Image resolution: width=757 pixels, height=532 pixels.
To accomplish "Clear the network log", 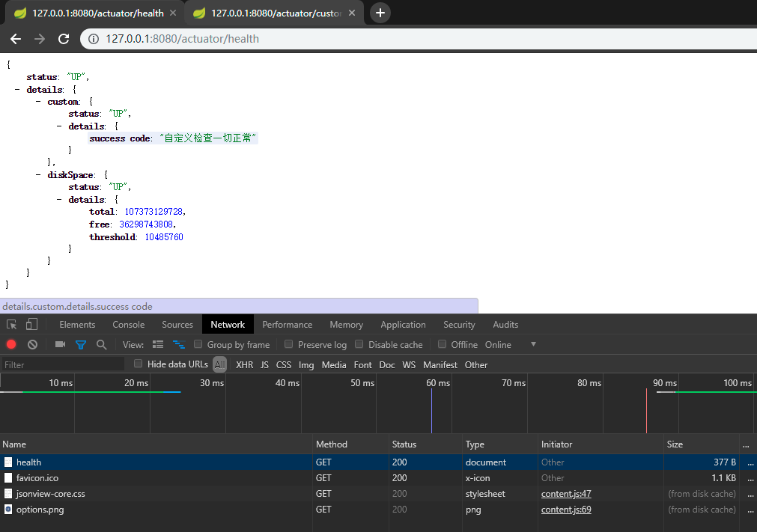I will [x=32, y=345].
